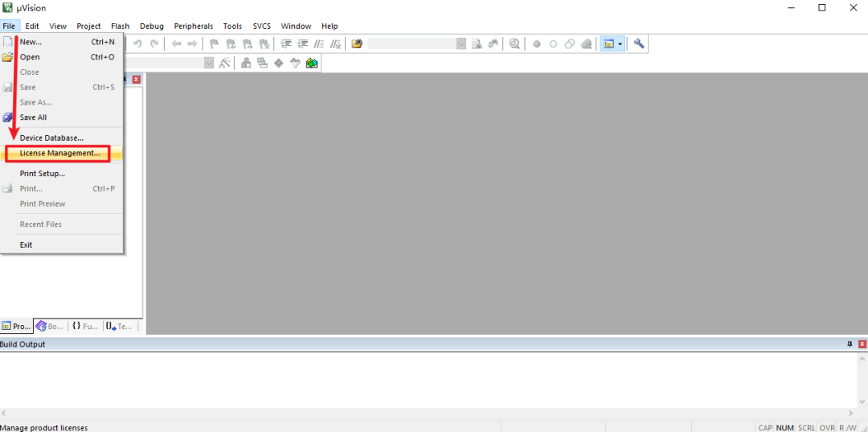Switch to the Fu... functions tab

tap(85, 327)
